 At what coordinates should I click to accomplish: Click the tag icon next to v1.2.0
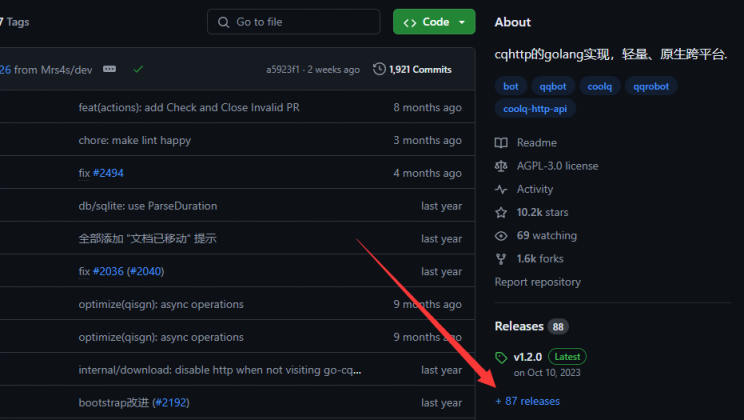[502, 357]
